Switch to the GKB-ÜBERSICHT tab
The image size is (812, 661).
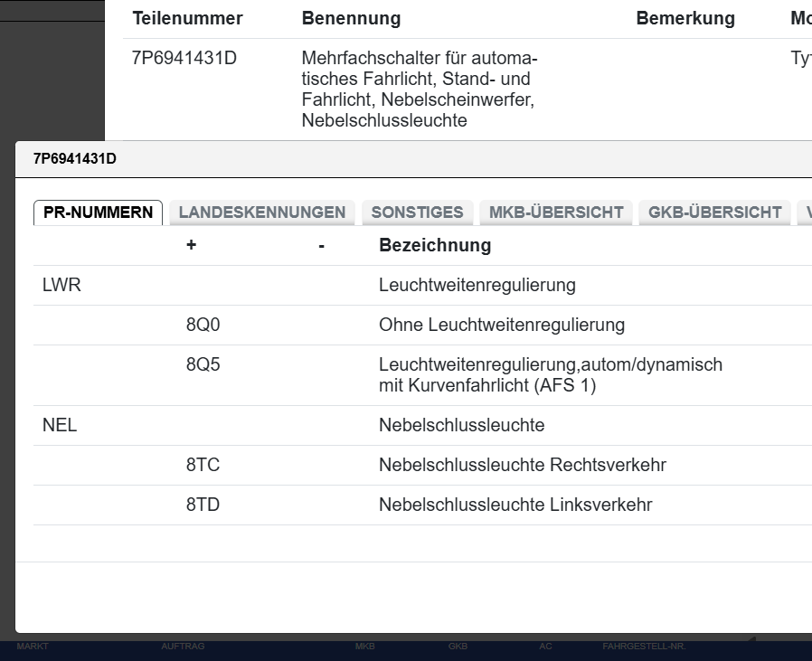pos(714,212)
